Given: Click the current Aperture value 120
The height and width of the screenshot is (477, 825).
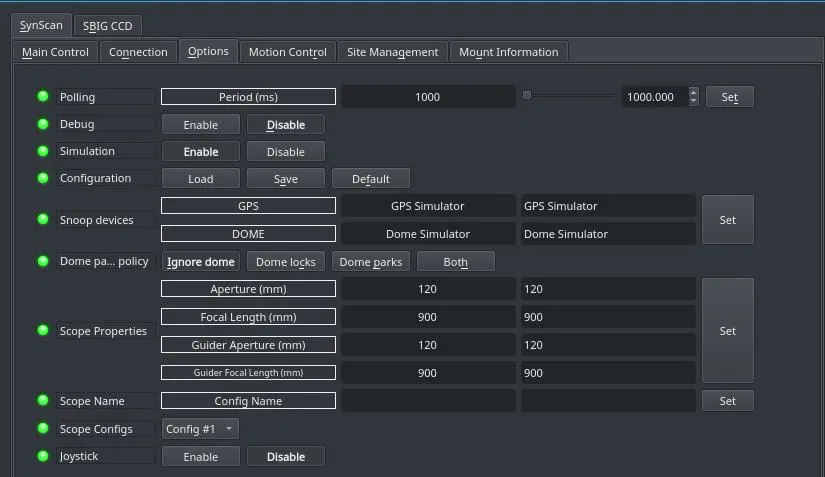Looking at the screenshot, I should pos(428,289).
